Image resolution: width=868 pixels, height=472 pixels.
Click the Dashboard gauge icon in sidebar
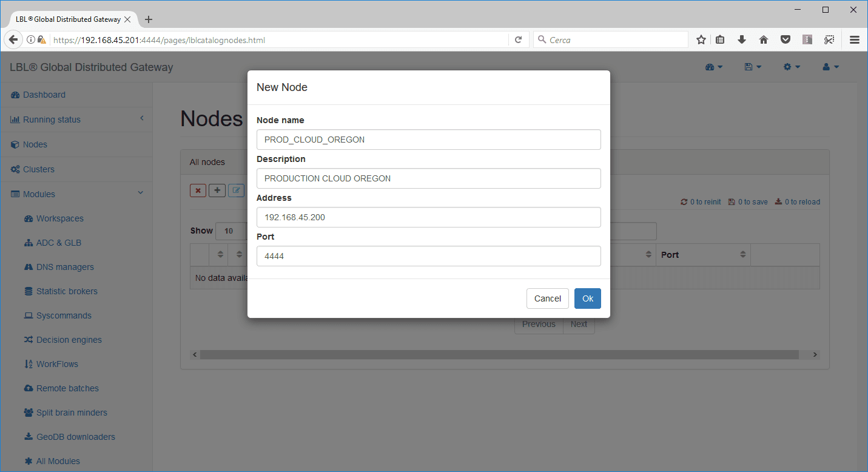pyautogui.click(x=15, y=95)
